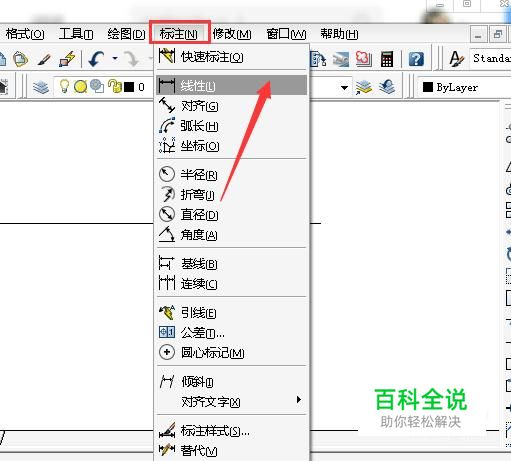
Task: Click the sheet set manager icon
Action: [341, 59]
